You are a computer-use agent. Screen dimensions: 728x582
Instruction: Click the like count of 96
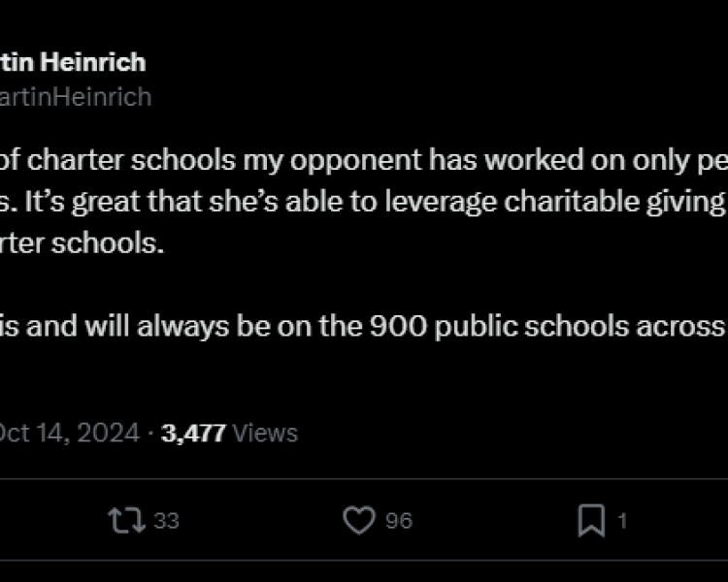(x=399, y=521)
